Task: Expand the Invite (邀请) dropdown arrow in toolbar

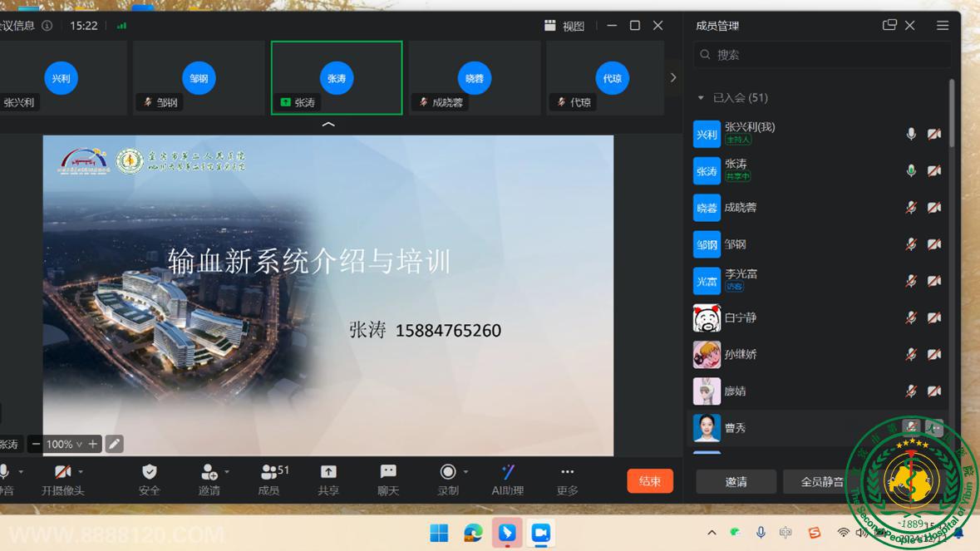Action: (227, 472)
